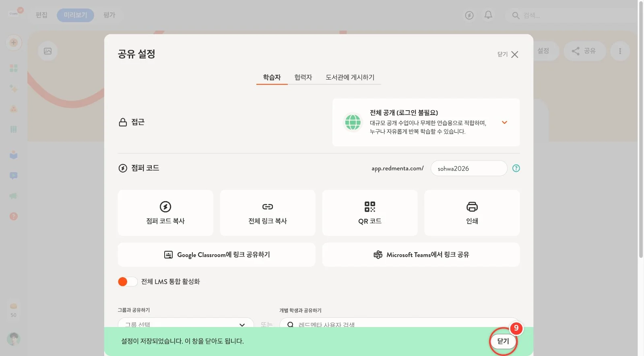Click 닫기 button in green saved banner
Viewport: 644px width, 356px height.
point(503,341)
